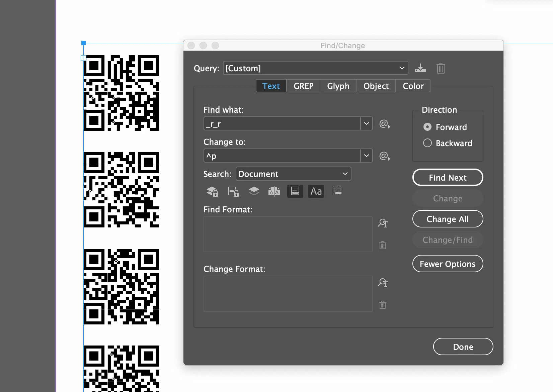Click the disabled Change button

pos(448,198)
